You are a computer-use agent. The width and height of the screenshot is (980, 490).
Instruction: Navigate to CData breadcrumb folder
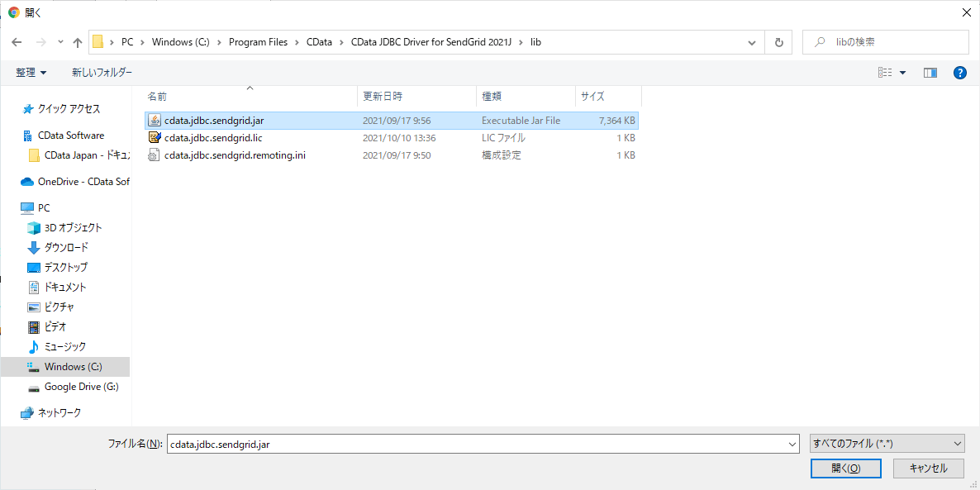click(320, 42)
